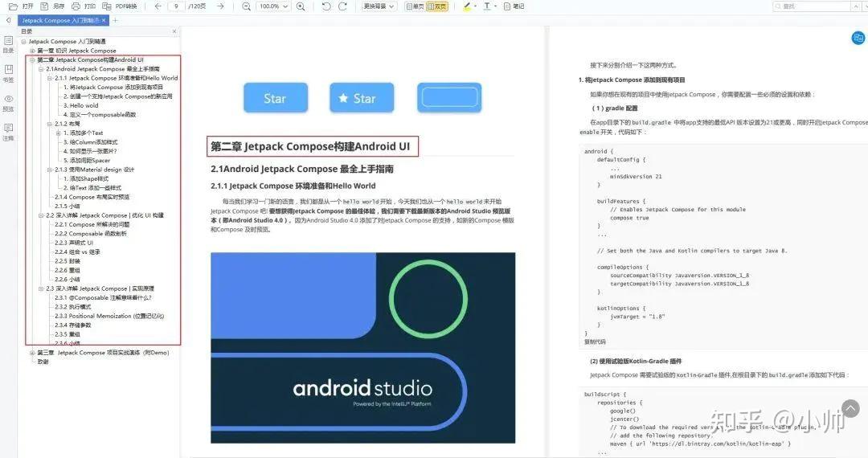Select the highlighter pen tool

click(467, 6)
